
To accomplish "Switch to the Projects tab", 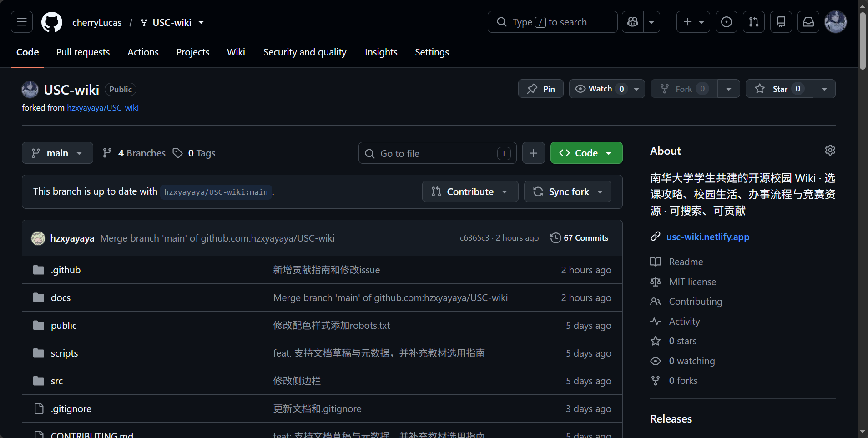I will [193, 52].
